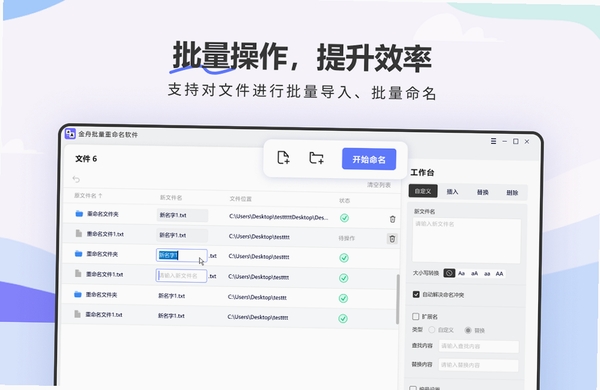The image size is (600, 390).
Task: Click the 文件 6 heading
Action: point(86,158)
